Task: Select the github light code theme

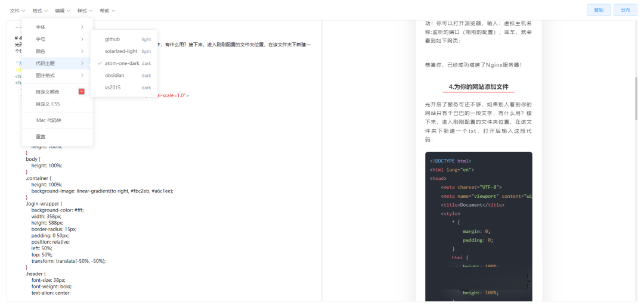Action: pos(124,39)
